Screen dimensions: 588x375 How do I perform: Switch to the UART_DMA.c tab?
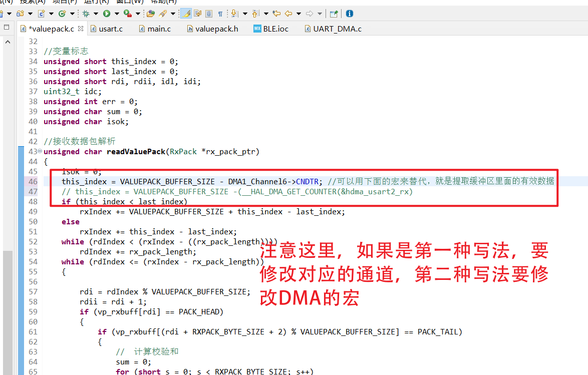pos(333,29)
